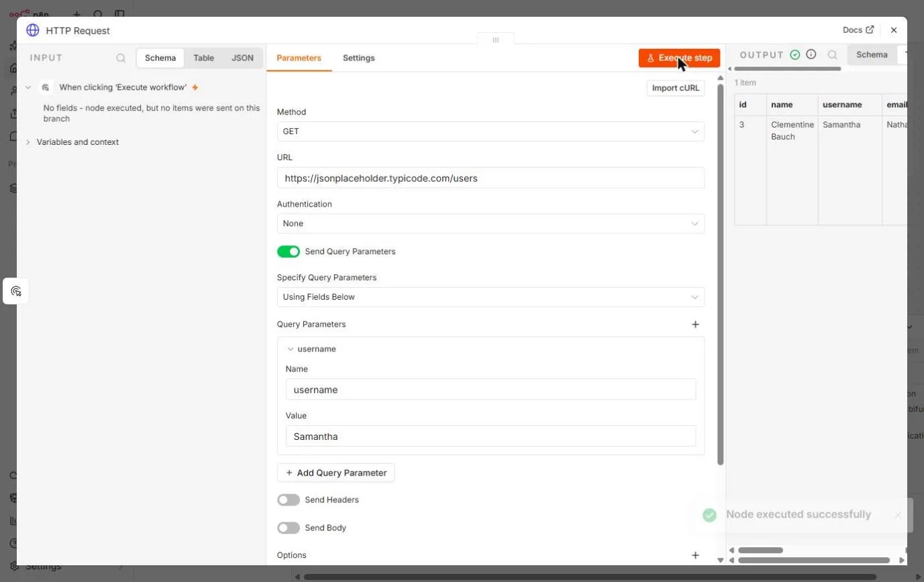This screenshot has height=582, width=924.
Task: Close the HTTP Request node panel
Action: (894, 30)
